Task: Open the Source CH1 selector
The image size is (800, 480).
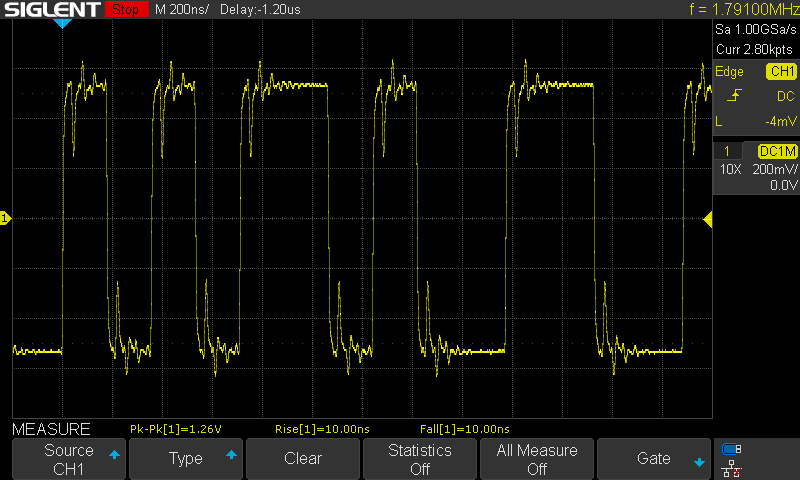Action: point(68,459)
